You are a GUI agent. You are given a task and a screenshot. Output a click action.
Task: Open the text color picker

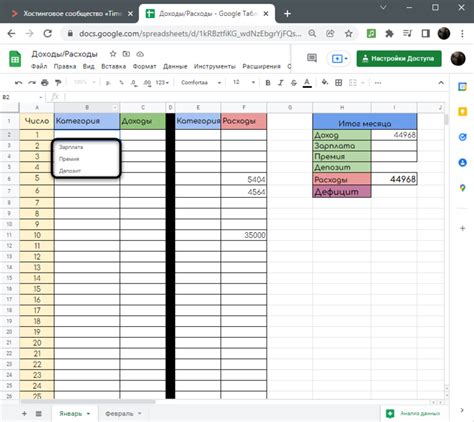pos(307,83)
